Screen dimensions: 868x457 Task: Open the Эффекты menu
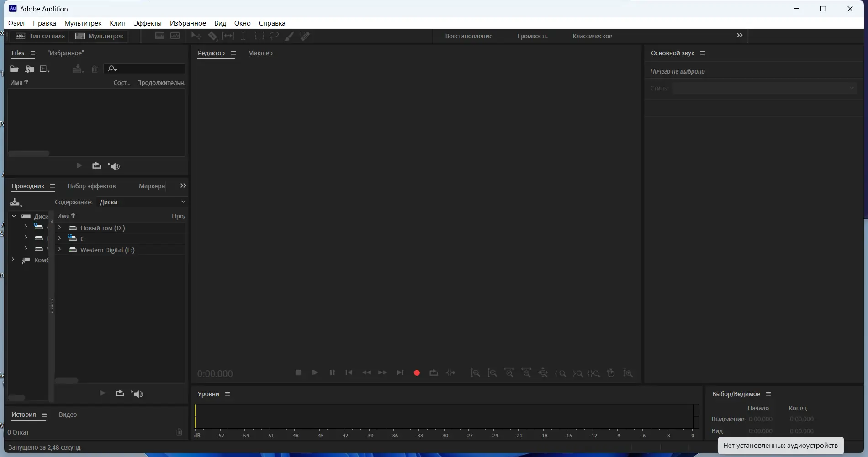point(147,23)
